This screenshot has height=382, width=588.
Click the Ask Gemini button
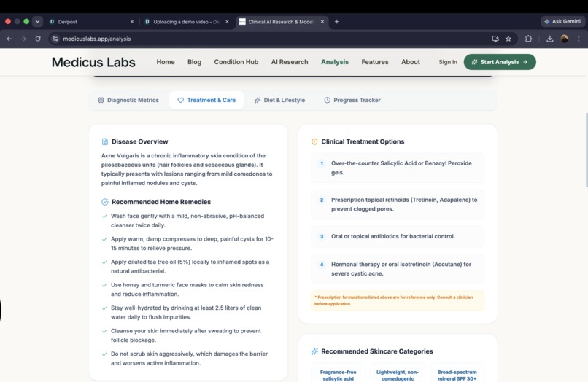click(x=562, y=22)
